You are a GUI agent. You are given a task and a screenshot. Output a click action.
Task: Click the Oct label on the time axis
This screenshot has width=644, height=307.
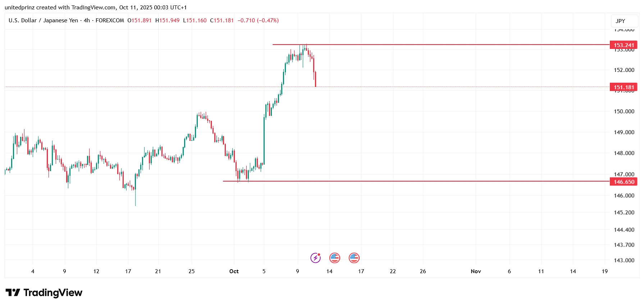coord(234,271)
